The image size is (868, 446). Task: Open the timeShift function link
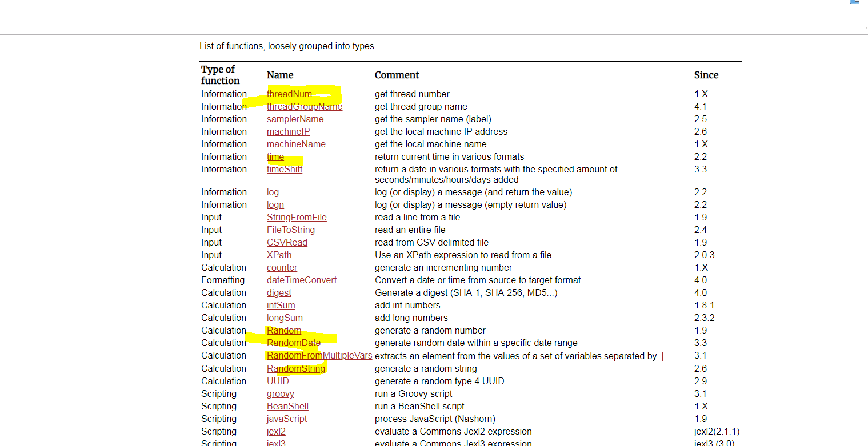[x=285, y=169]
